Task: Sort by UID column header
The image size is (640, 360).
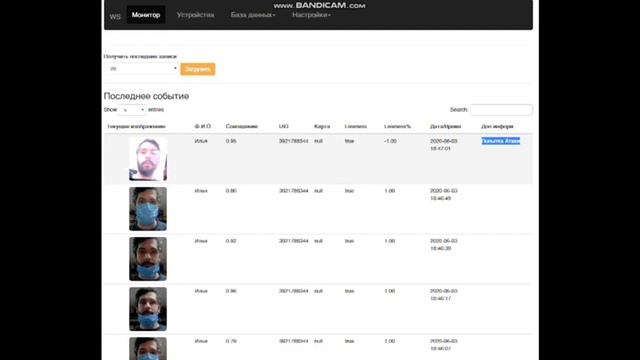Action: coord(283,127)
